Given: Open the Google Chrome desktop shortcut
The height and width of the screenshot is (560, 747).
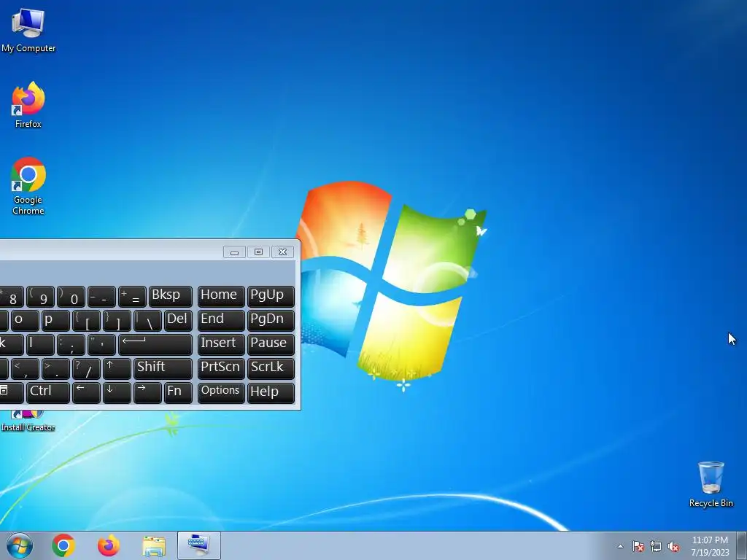Looking at the screenshot, I should (x=28, y=186).
